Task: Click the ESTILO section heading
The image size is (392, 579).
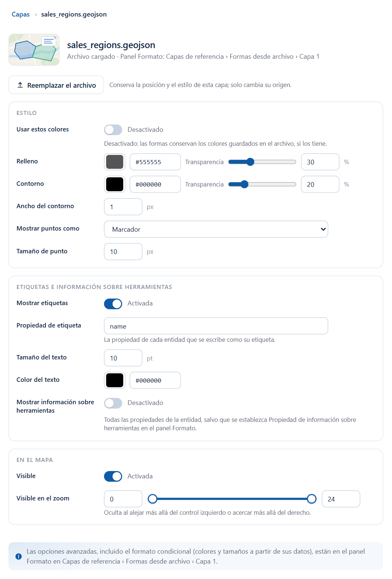Action: [x=26, y=113]
